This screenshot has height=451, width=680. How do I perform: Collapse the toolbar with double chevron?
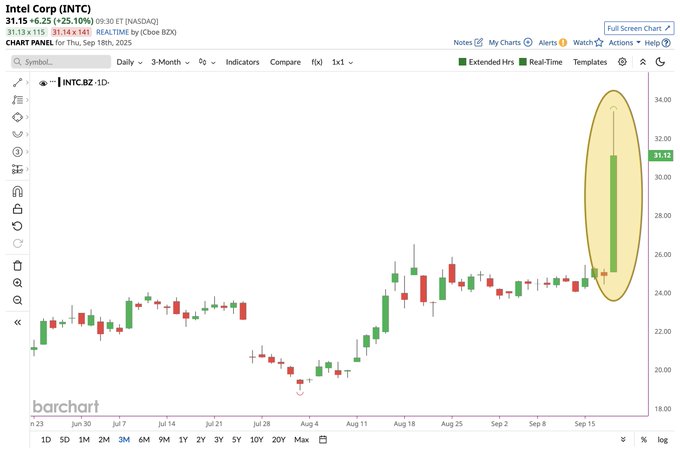click(x=643, y=62)
